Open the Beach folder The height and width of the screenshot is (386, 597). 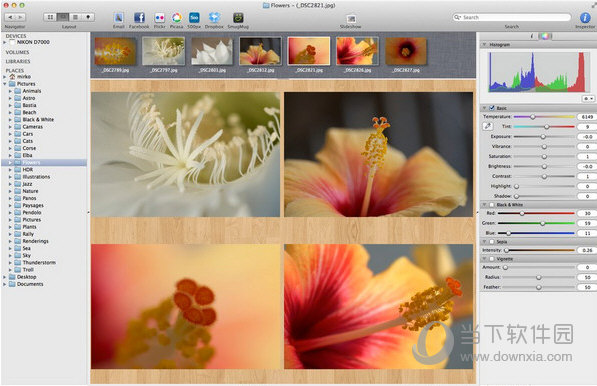[x=29, y=112]
